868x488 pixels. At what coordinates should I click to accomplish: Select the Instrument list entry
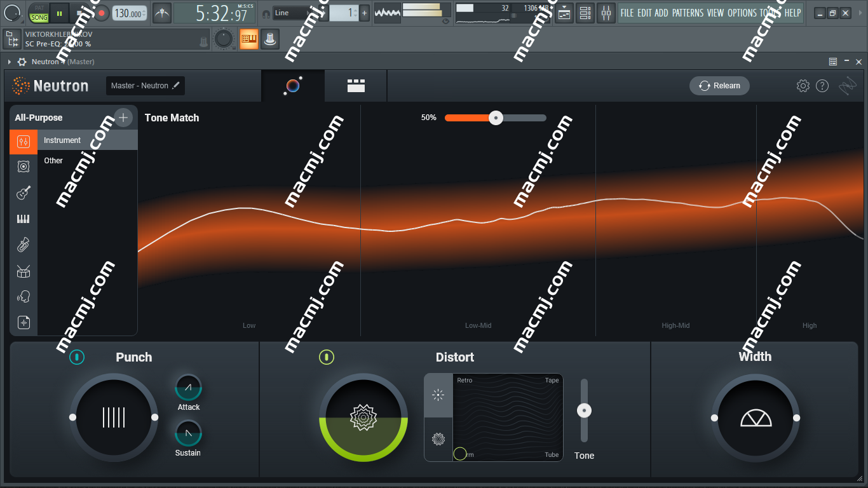click(88, 140)
